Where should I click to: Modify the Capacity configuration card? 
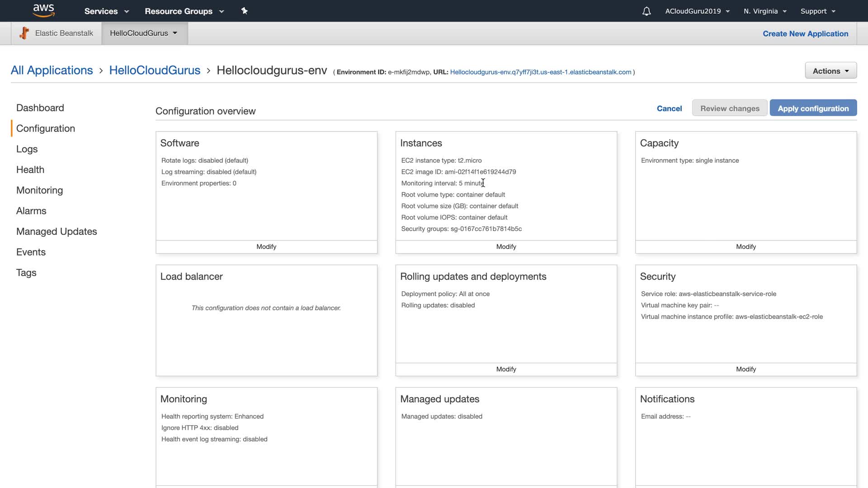745,247
